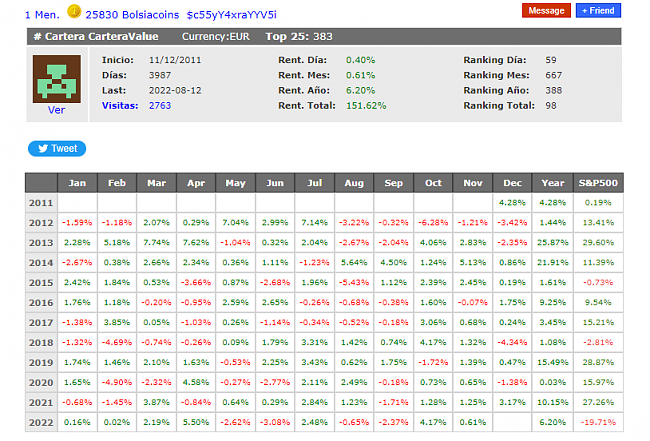
Task: Select the Días value 3987
Action: point(160,75)
